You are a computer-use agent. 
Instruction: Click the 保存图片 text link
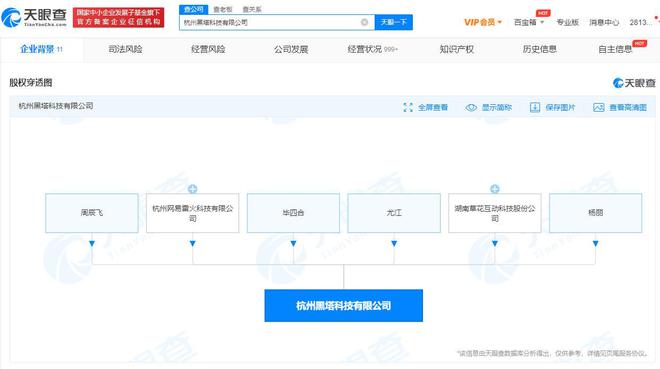coord(560,107)
